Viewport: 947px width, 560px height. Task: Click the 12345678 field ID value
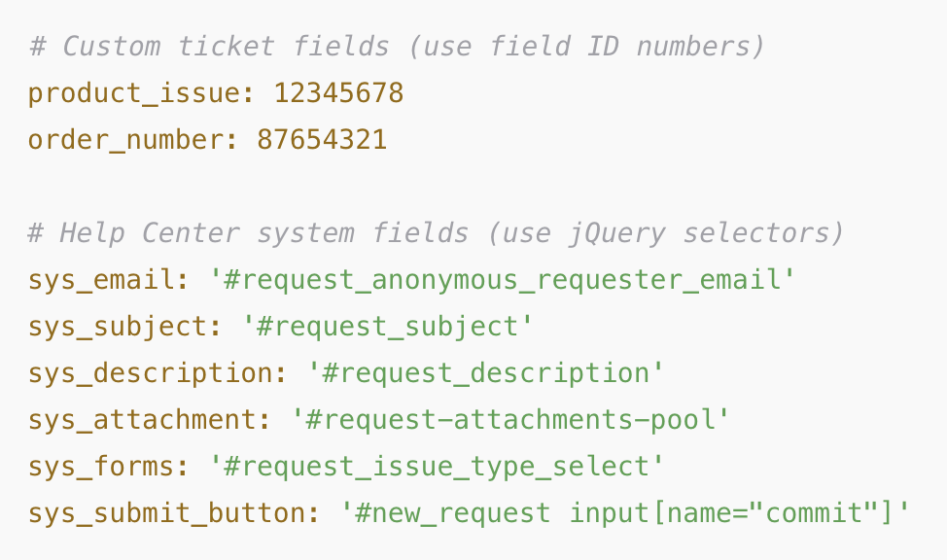coord(338,93)
